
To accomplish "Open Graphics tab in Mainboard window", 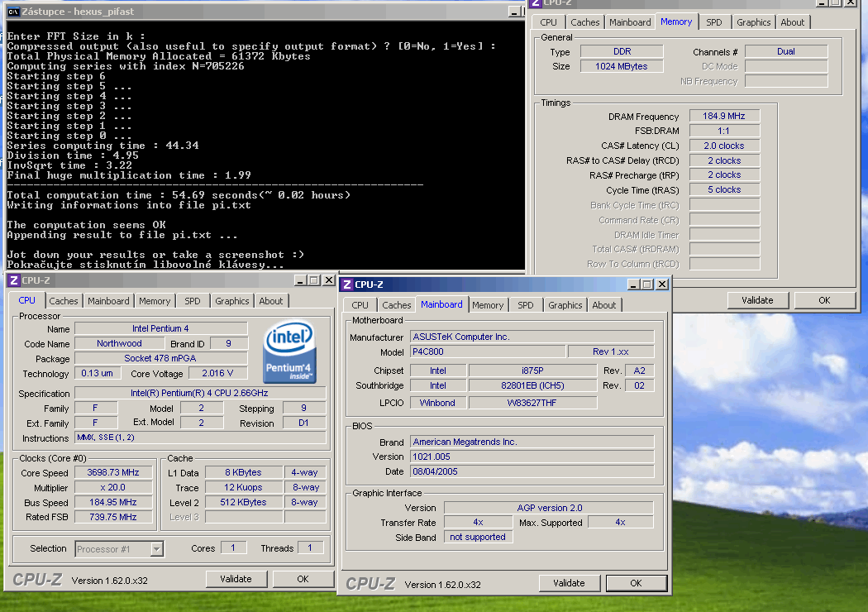I will [565, 305].
